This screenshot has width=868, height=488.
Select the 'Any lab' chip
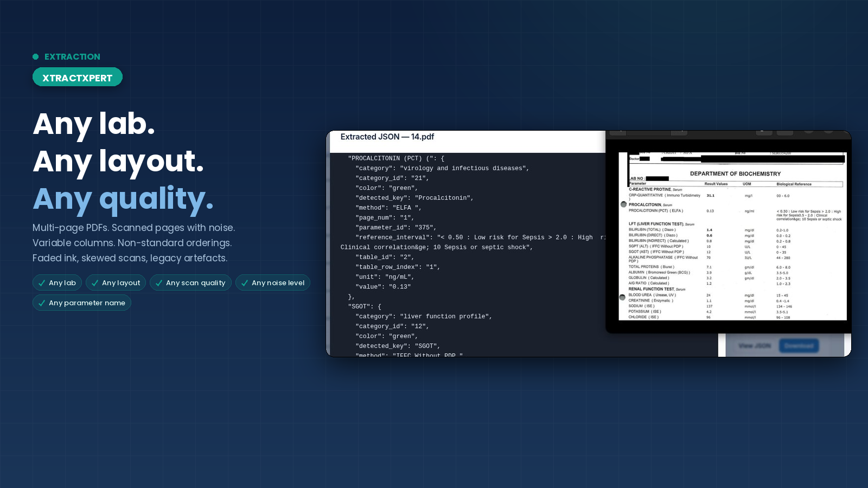[57, 282]
